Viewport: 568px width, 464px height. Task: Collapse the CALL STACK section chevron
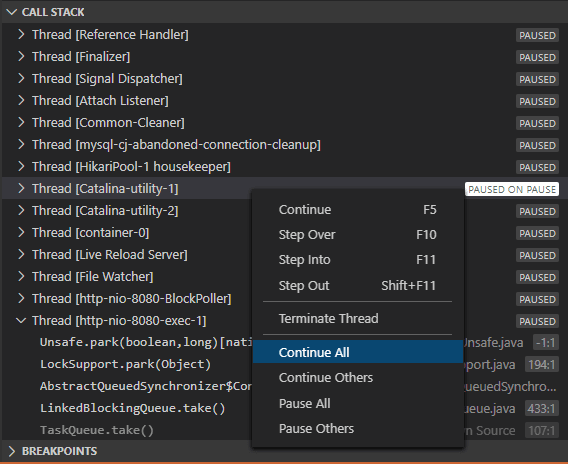(12, 12)
